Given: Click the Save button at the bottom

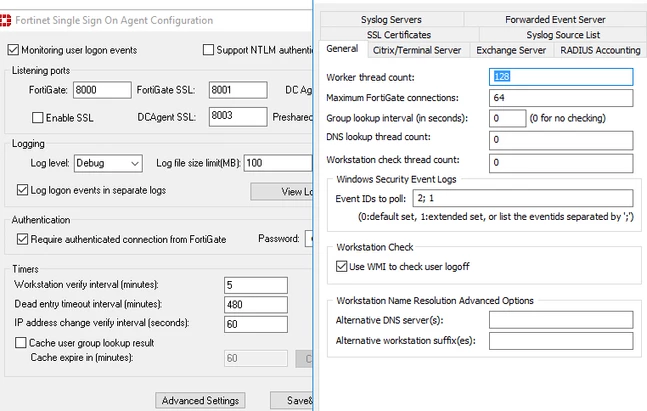Looking at the screenshot, I should click(292, 400).
